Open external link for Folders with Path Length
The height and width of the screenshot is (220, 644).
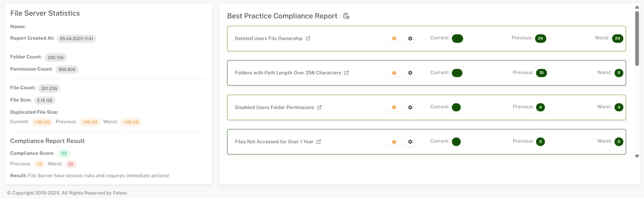point(346,73)
